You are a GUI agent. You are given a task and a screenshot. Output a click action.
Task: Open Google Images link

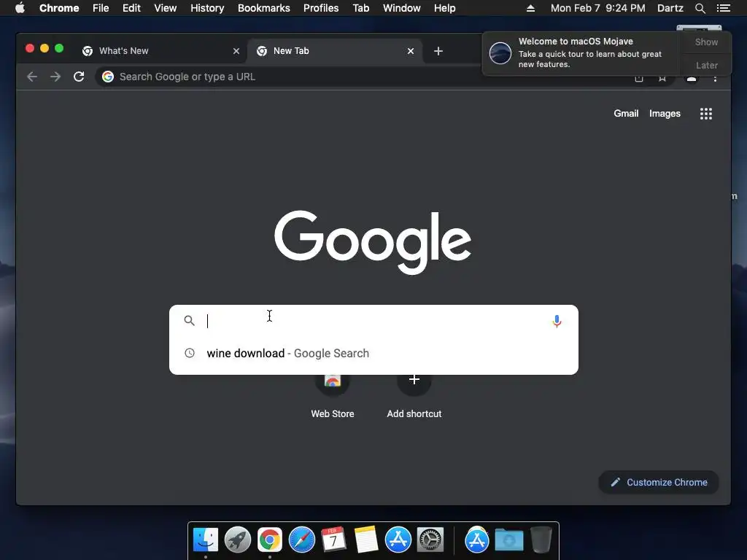click(x=665, y=113)
